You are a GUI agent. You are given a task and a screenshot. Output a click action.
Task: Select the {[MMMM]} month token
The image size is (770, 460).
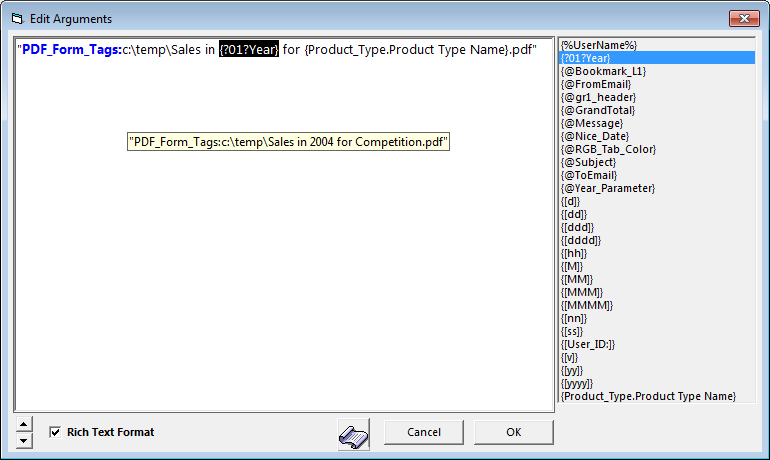(x=657, y=305)
